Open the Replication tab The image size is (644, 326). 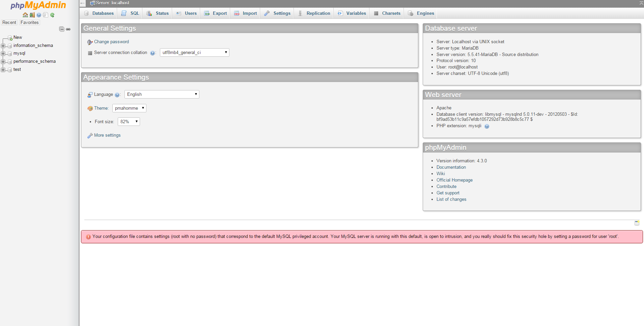(x=314, y=13)
